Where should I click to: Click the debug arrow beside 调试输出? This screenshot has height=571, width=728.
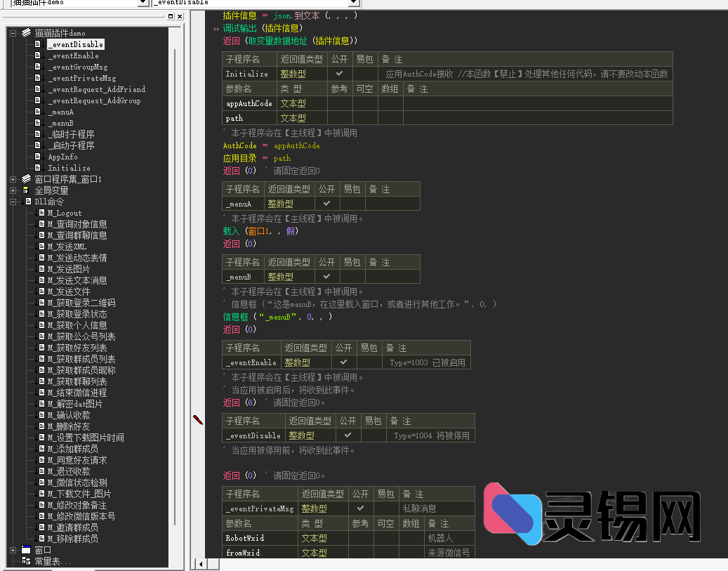point(216,29)
